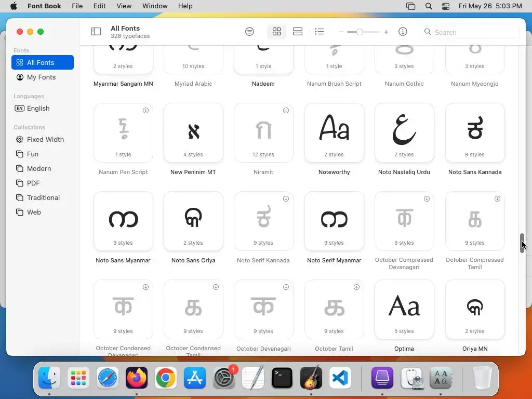Click the Search input field
Screen dimensions: 532x399
[470, 32]
